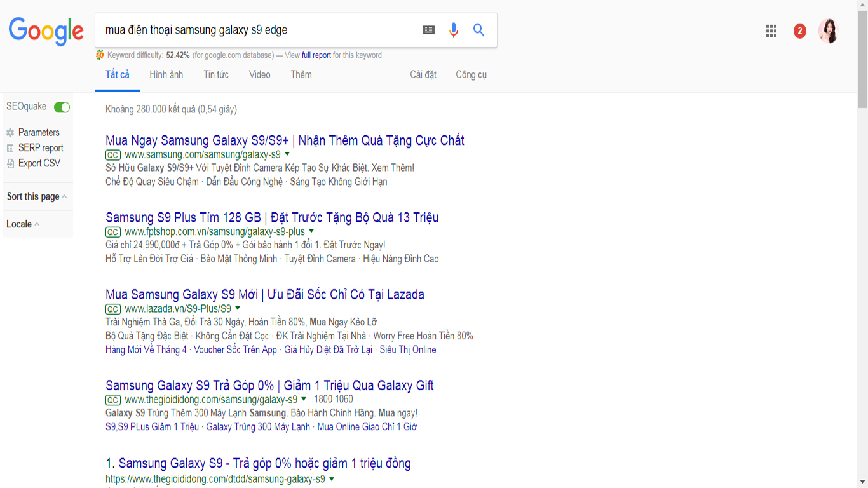Open Samsung Galaxy S9 Trả Góp 0% ad

click(269, 386)
